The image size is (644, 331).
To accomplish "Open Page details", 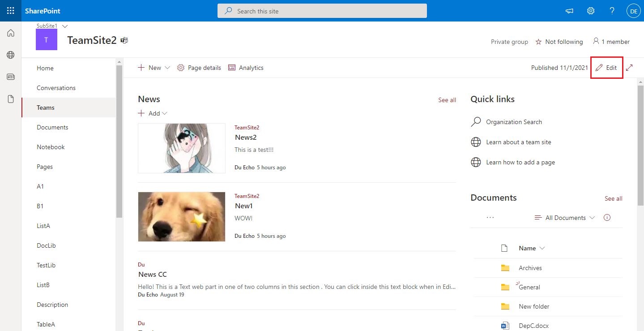I will point(199,68).
